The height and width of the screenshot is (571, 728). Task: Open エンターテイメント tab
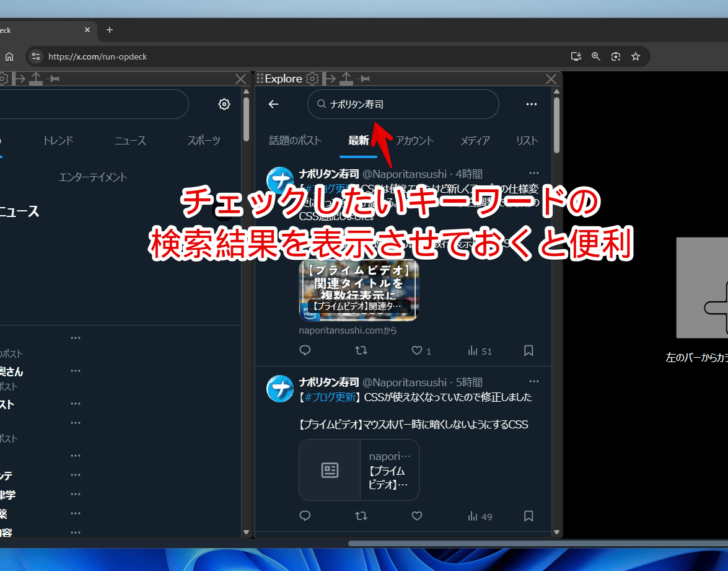(93, 177)
